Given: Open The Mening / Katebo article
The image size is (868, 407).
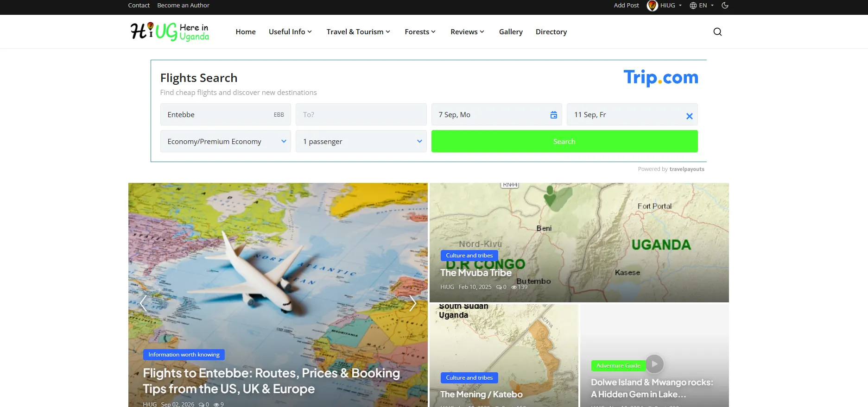Looking at the screenshot, I should tap(482, 394).
